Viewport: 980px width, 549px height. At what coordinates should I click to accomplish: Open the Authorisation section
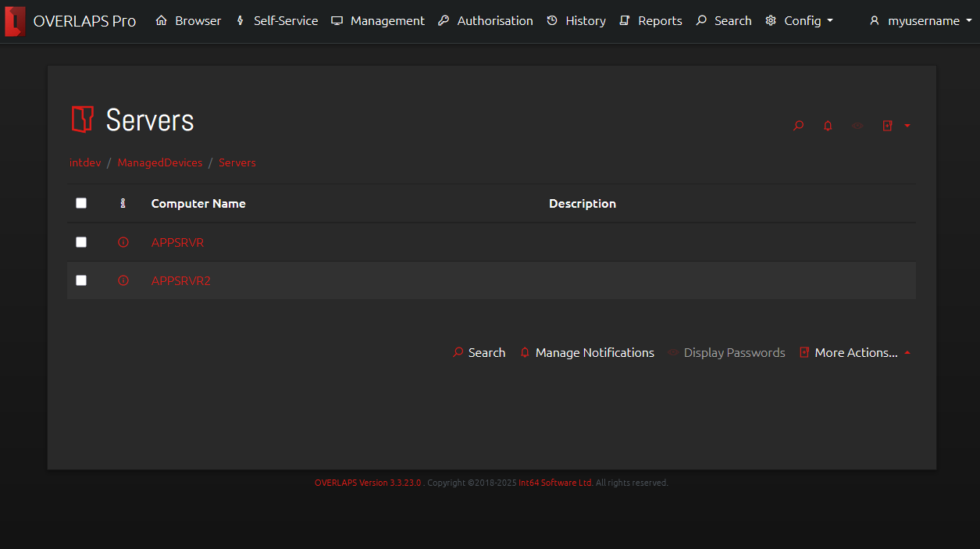[485, 21]
